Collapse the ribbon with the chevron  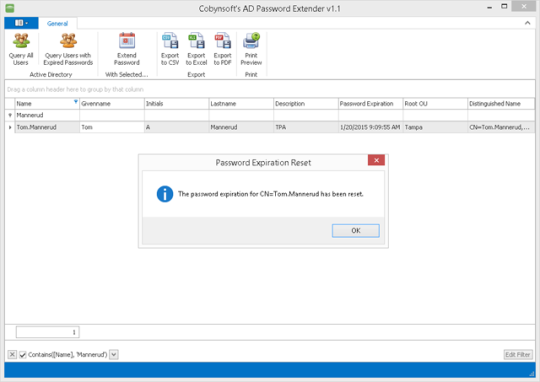coord(527,23)
